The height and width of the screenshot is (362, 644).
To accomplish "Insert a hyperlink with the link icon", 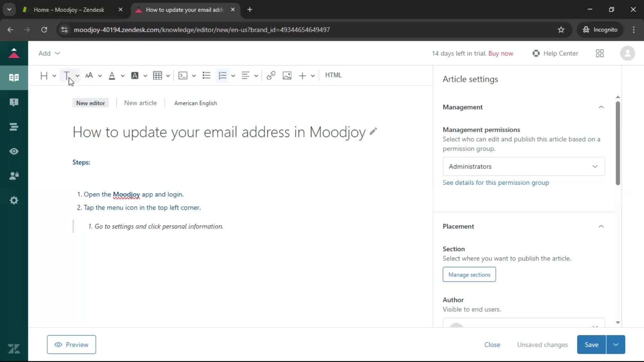I will click(271, 75).
